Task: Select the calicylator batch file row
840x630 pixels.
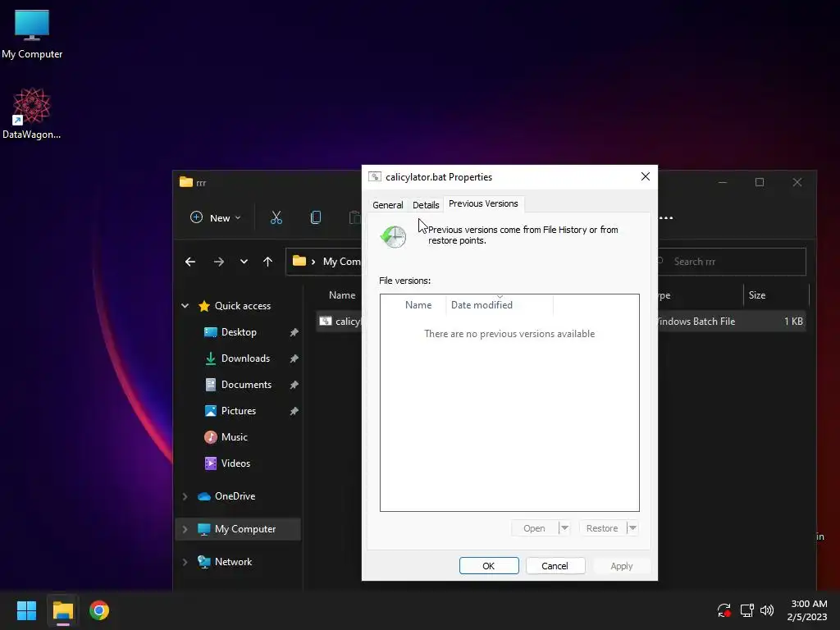Action: [340, 322]
